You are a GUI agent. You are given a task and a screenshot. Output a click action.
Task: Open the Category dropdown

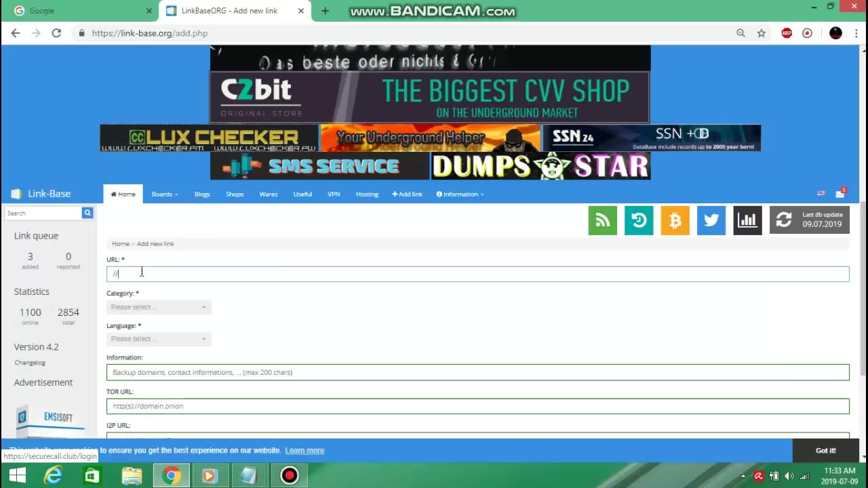[x=159, y=307]
